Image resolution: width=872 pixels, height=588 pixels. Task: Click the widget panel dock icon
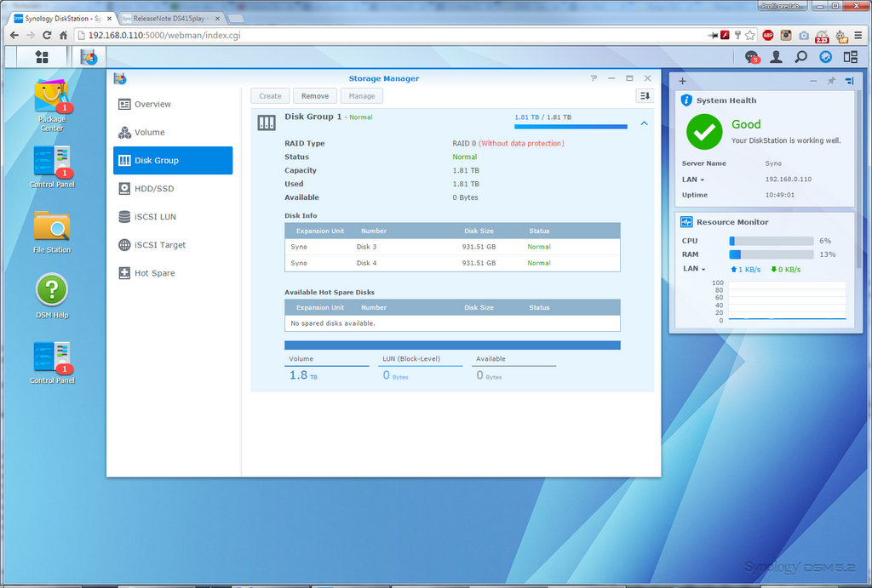click(x=849, y=81)
